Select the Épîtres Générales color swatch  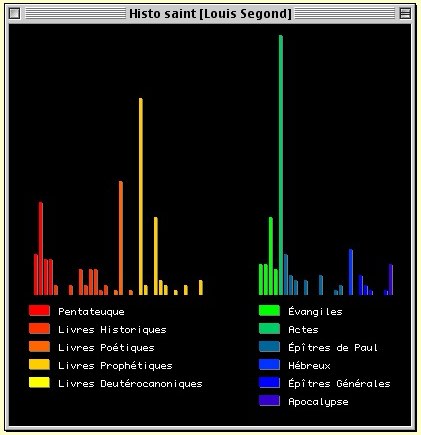pos(269,383)
